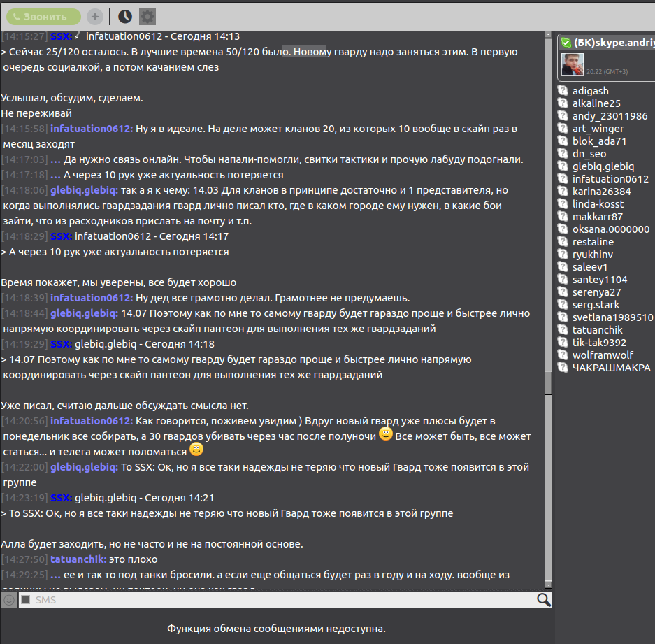Click the scrollbar down arrow

click(x=549, y=585)
